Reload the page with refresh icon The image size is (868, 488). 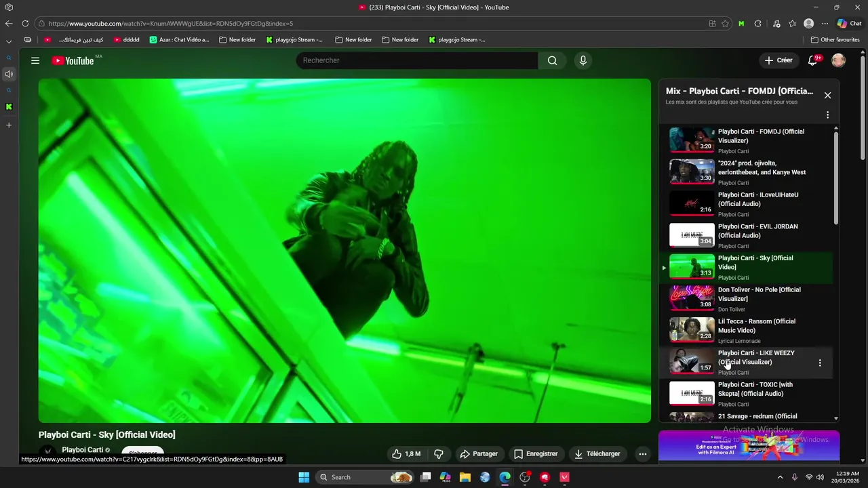coord(25,23)
